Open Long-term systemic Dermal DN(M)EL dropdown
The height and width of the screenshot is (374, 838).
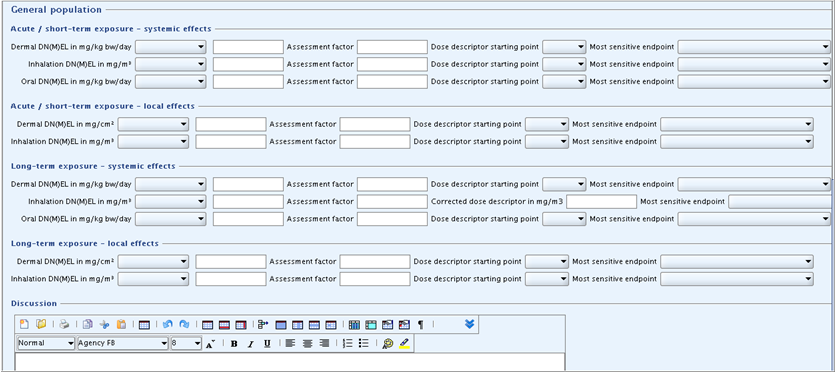click(x=170, y=184)
